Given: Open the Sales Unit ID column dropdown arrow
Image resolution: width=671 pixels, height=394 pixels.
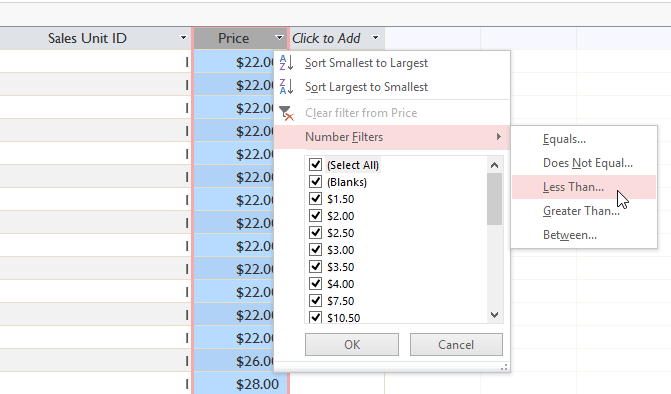Looking at the screenshot, I should pos(183,38).
